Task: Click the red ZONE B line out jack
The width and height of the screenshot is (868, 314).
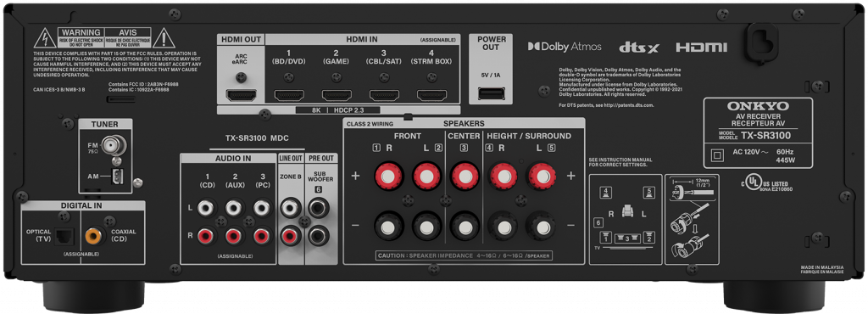Action: click(x=290, y=237)
